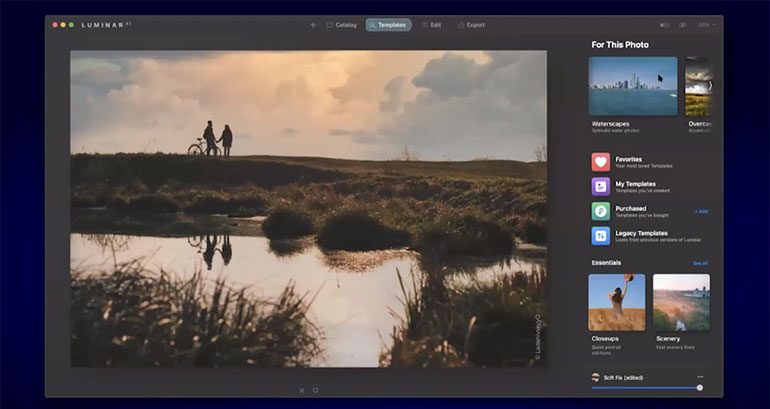
Task: Click the +Add link beside Purchased
Action: pyautogui.click(x=701, y=211)
